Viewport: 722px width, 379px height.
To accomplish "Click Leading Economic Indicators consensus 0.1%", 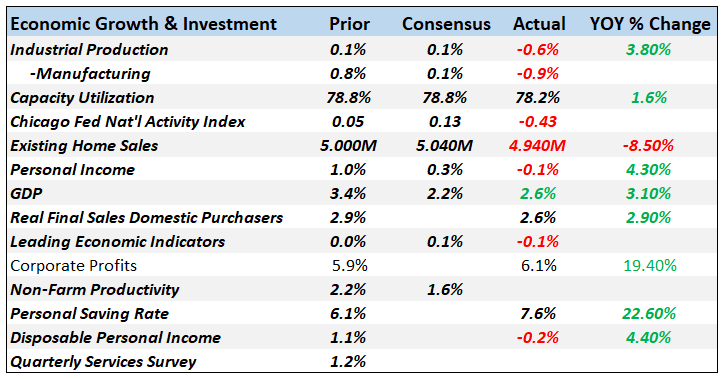I will tap(444, 242).
